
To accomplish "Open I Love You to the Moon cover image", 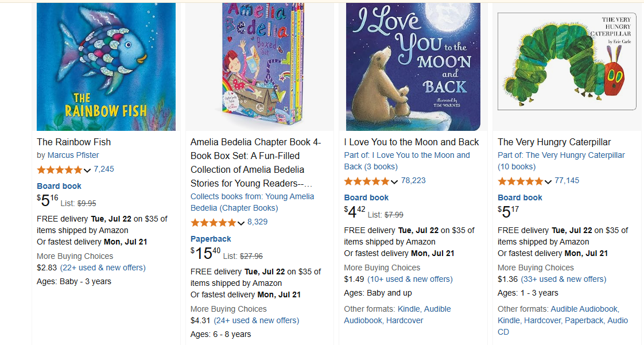I will pyautogui.click(x=413, y=67).
